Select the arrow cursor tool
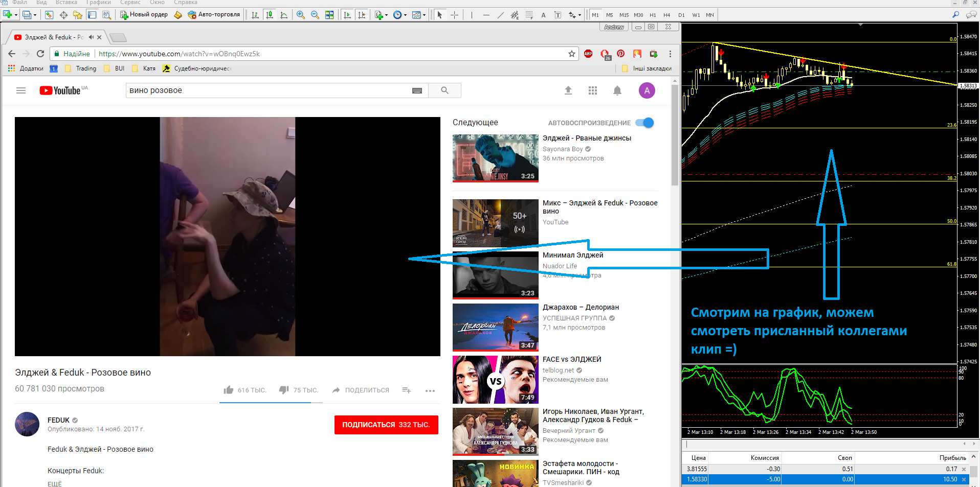Image resolution: width=980 pixels, height=487 pixels. click(440, 15)
